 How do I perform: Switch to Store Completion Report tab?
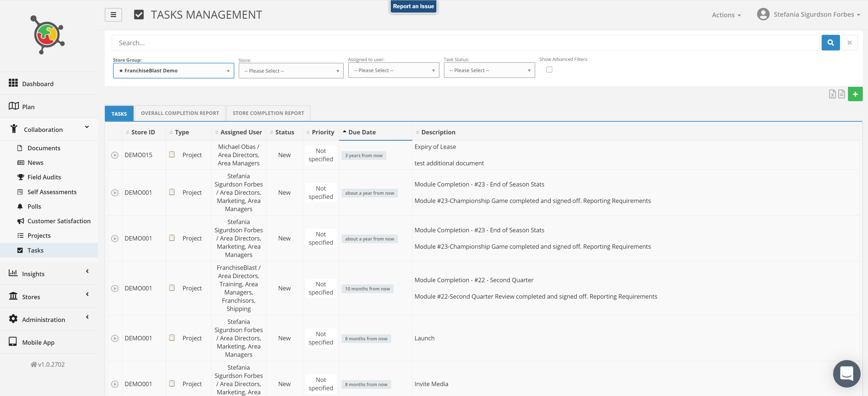pyautogui.click(x=268, y=114)
